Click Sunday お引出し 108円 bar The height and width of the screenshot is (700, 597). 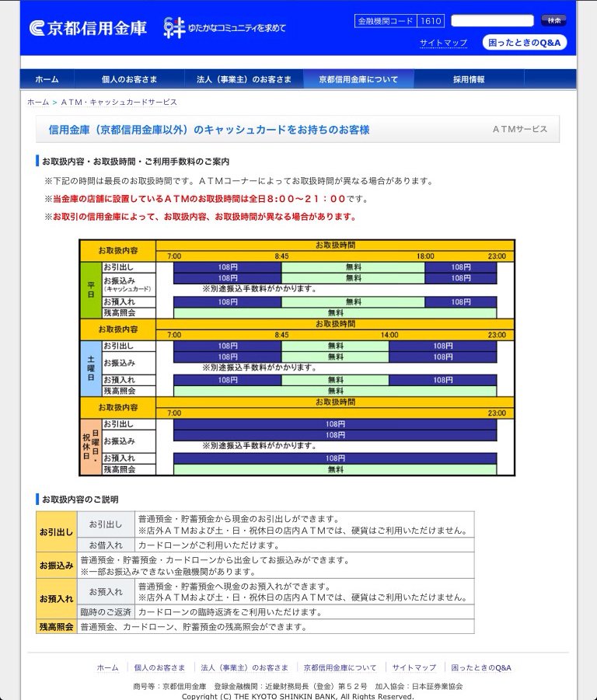click(335, 424)
